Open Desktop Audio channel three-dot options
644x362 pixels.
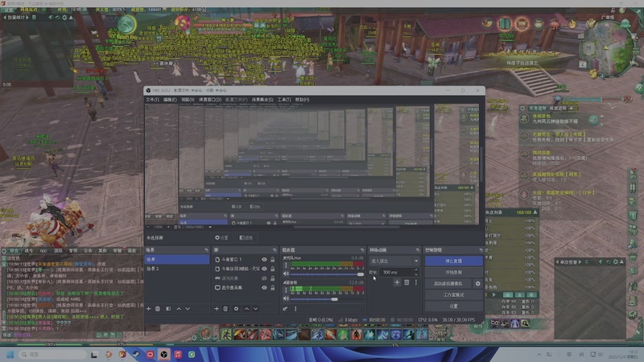click(x=286, y=290)
